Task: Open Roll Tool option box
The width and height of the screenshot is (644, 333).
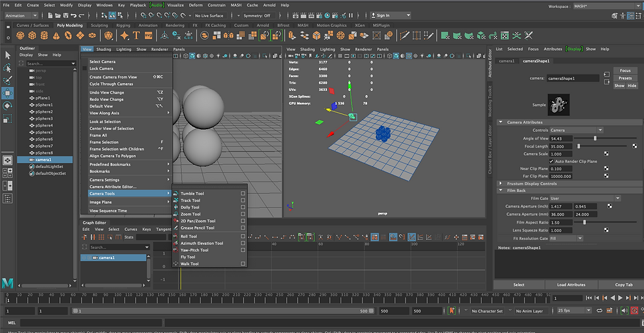Action: [243, 236]
